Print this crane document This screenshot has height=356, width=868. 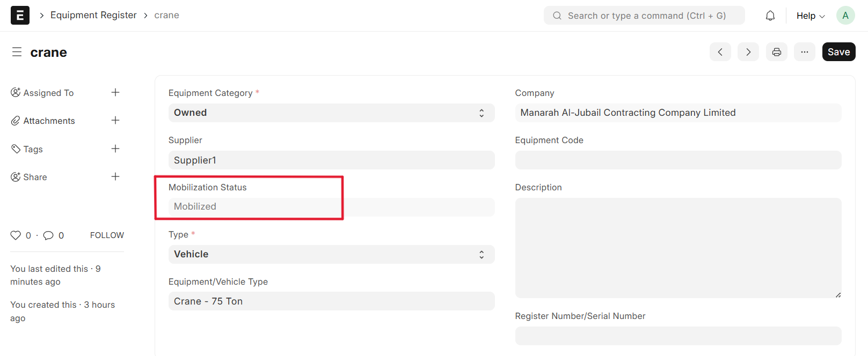[x=776, y=52]
